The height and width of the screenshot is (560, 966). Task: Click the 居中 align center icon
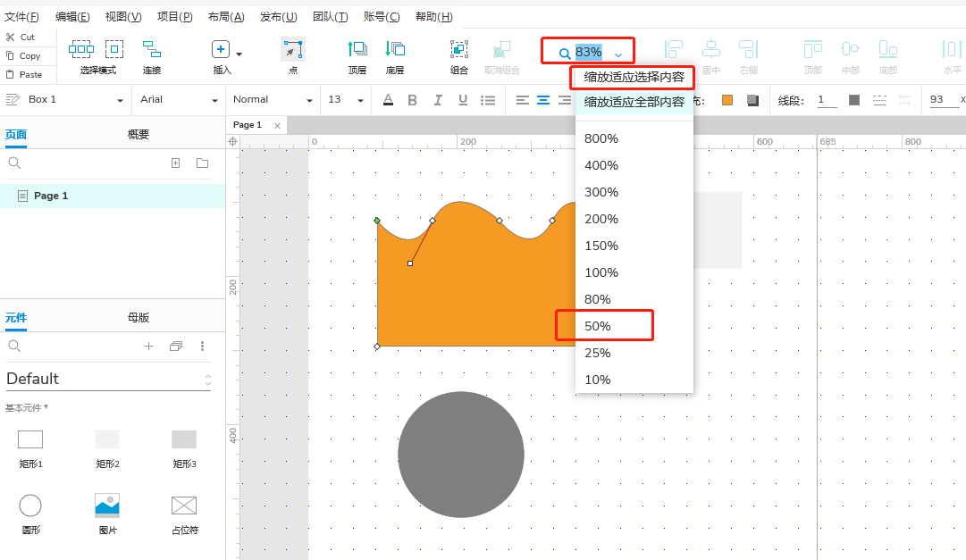pos(711,48)
